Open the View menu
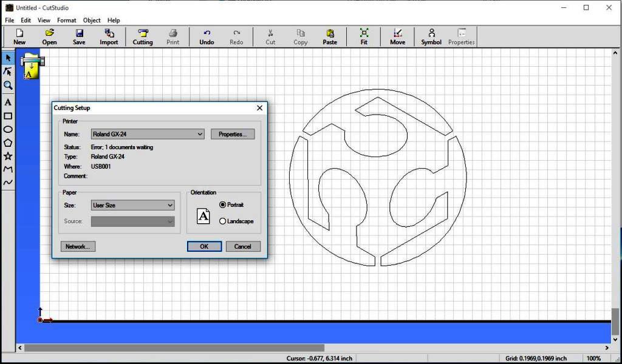 pos(44,20)
